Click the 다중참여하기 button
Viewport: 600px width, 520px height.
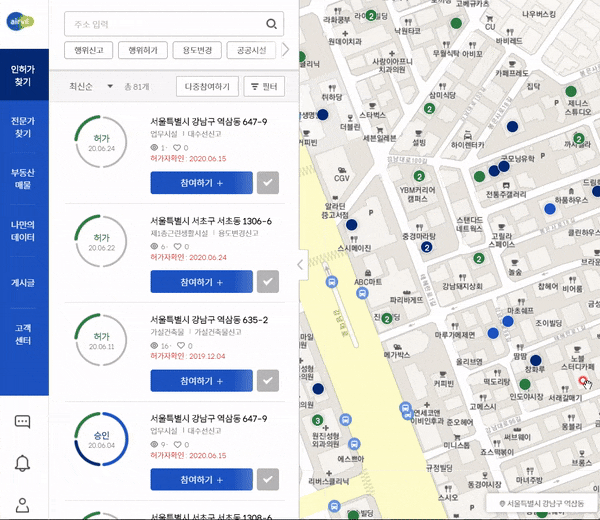pyautogui.click(x=207, y=86)
